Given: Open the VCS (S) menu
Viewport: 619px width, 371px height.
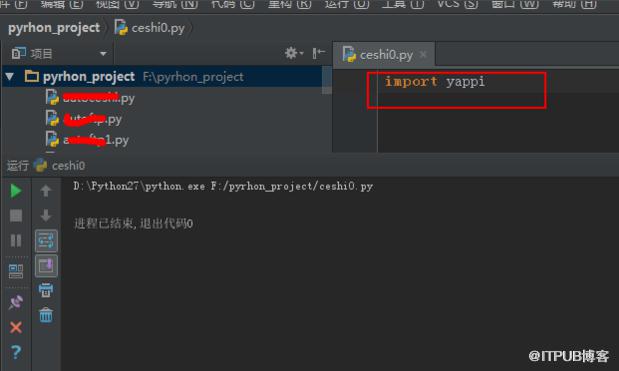Looking at the screenshot, I should pos(457,4).
